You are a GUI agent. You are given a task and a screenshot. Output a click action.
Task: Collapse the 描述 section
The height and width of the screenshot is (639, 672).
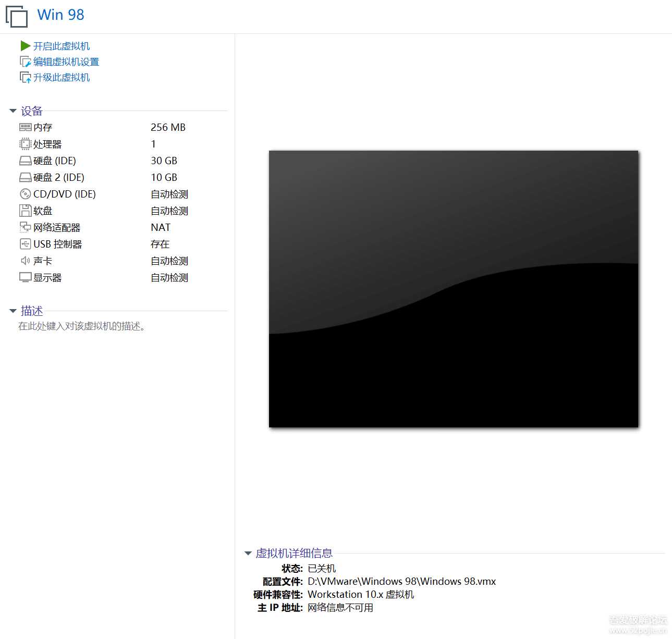click(13, 310)
